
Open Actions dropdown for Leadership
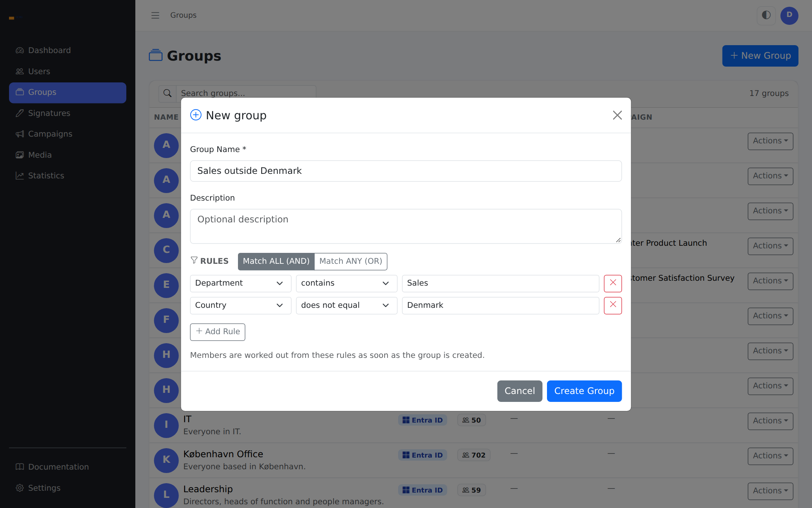770,491
